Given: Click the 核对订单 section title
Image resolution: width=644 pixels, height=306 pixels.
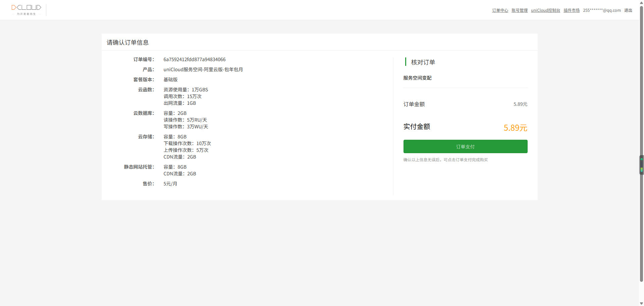Looking at the screenshot, I should pyautogui.click(x=423, y=62).
